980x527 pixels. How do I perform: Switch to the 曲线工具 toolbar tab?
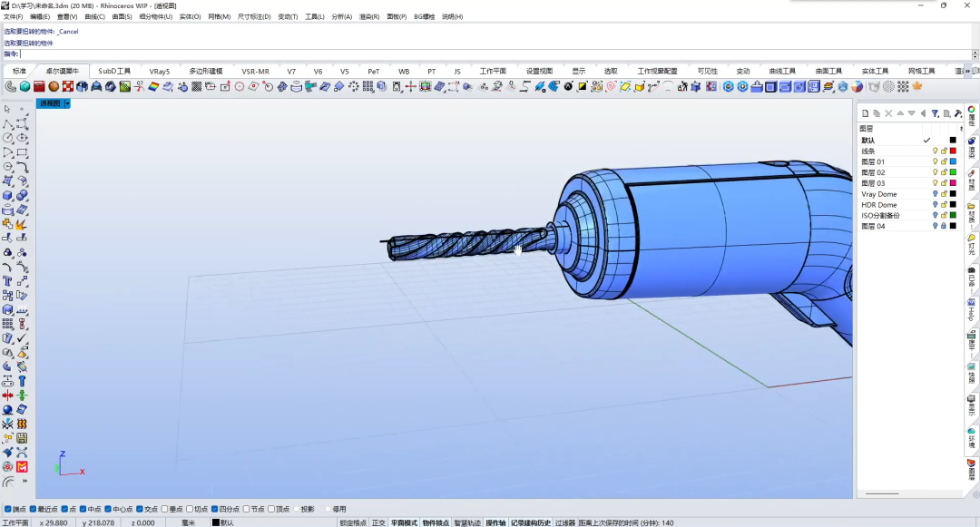click(782, 71)
